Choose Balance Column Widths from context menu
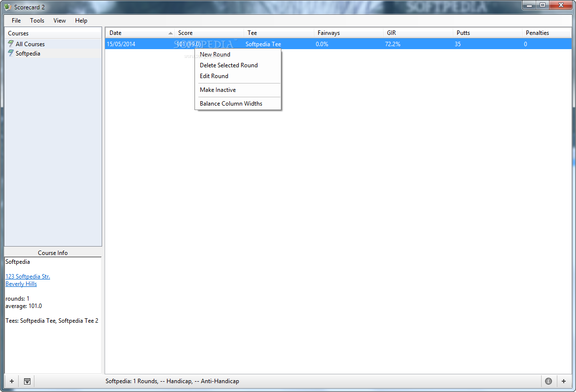The width and height of the screenshot is (576, 392). pyautogui.click(x=238, y=104)
